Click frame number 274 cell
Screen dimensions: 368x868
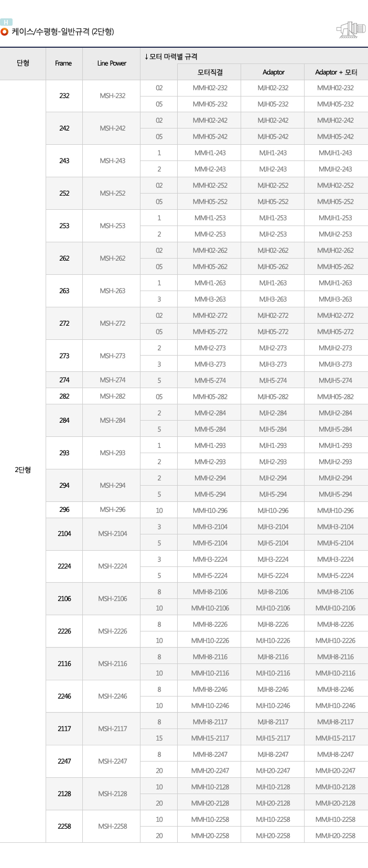click(x=64, y=380)
